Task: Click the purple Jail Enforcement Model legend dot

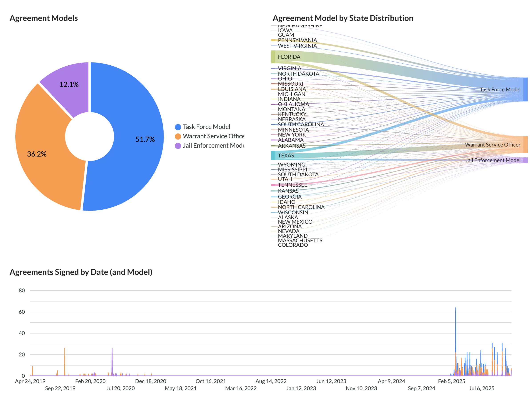Action: coord(178,146)
